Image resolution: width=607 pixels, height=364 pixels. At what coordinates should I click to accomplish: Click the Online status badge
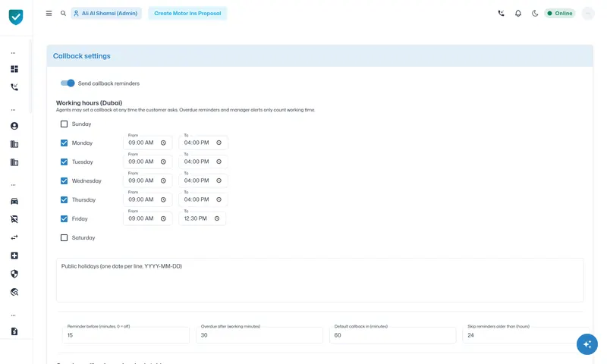pyautogui.click(x=560, y=13)
